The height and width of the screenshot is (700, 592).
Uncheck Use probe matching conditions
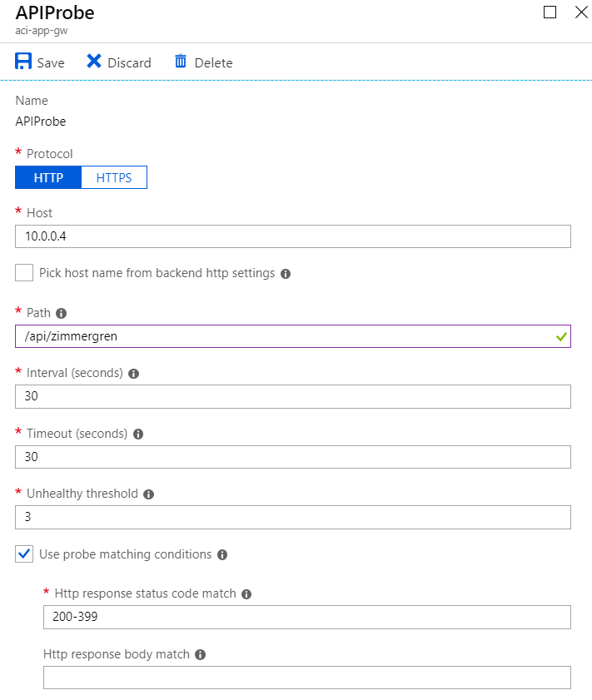(x=23, y=554)
